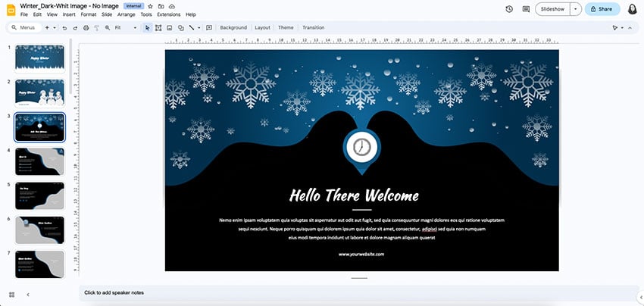Click the Insert image icon

(169, 27)
